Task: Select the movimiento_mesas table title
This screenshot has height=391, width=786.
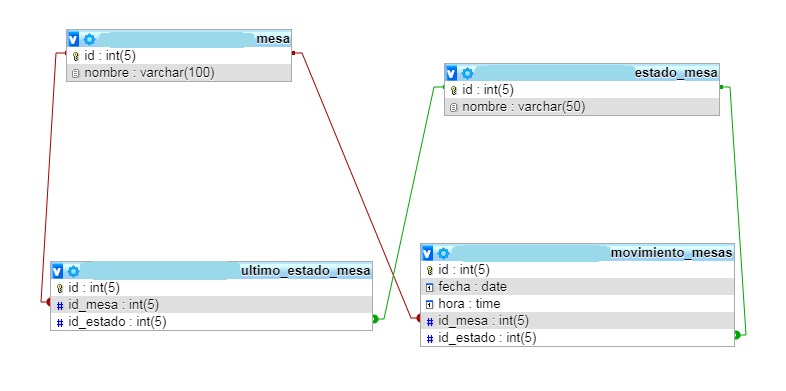Action: pyautogui.click(x=672, y=253)
